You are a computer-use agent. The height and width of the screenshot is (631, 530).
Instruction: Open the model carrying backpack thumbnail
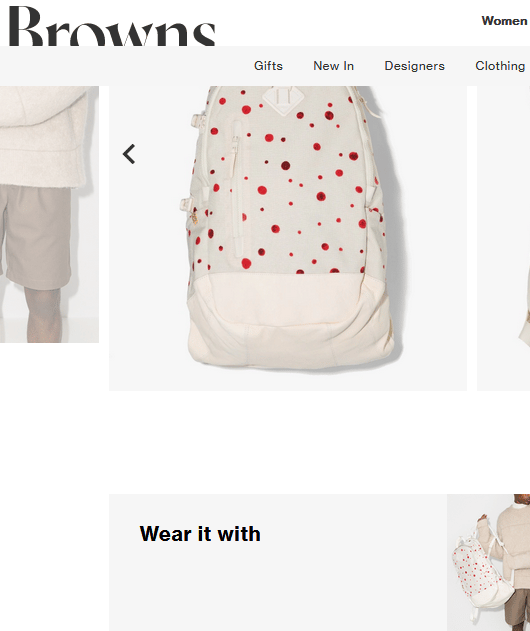point(488,562)
